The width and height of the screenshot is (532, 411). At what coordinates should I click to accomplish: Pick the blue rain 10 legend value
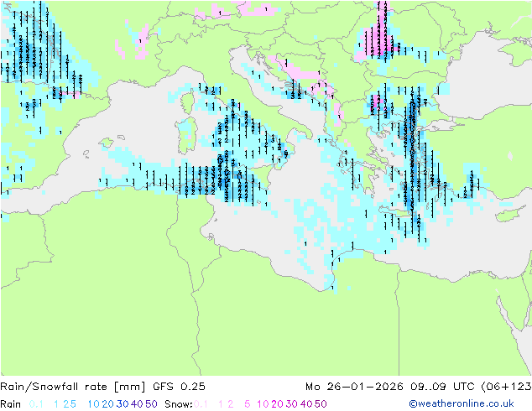pos(94,404)
